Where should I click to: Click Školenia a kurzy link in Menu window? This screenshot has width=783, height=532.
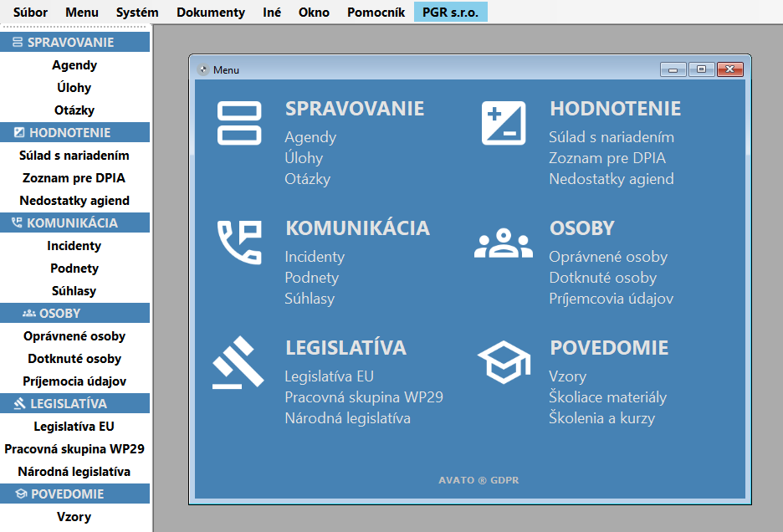click(x=601, y=418)
